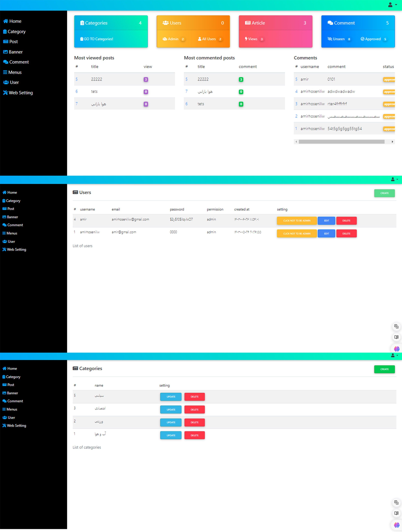Click the floating translate icon on the Categories page

click(x=396, y=502)
